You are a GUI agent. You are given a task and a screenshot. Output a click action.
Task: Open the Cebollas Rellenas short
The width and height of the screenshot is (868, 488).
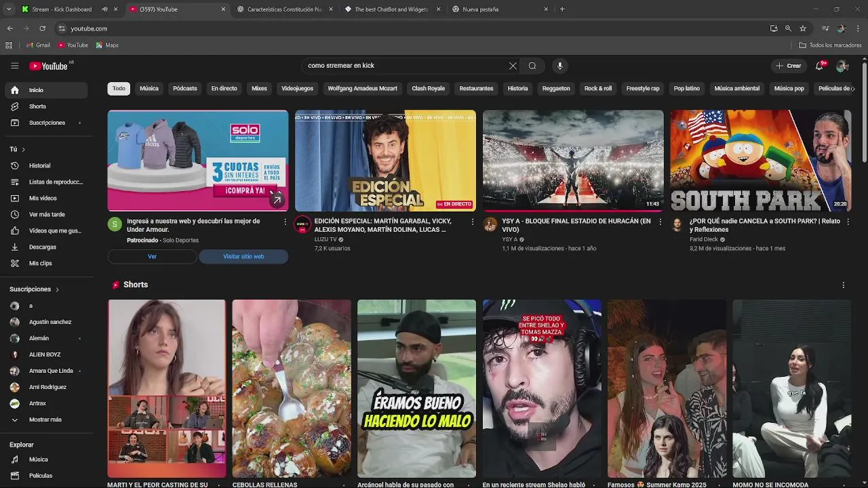point(292,389)
